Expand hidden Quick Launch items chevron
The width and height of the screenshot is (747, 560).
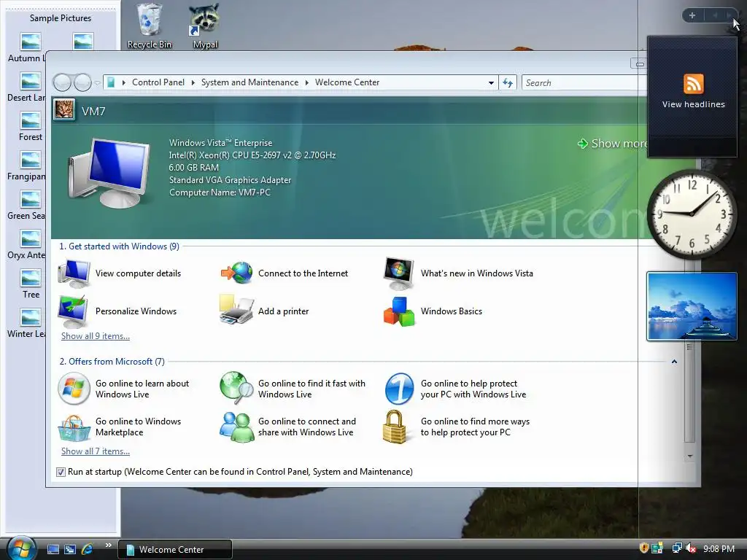point(108,545)
